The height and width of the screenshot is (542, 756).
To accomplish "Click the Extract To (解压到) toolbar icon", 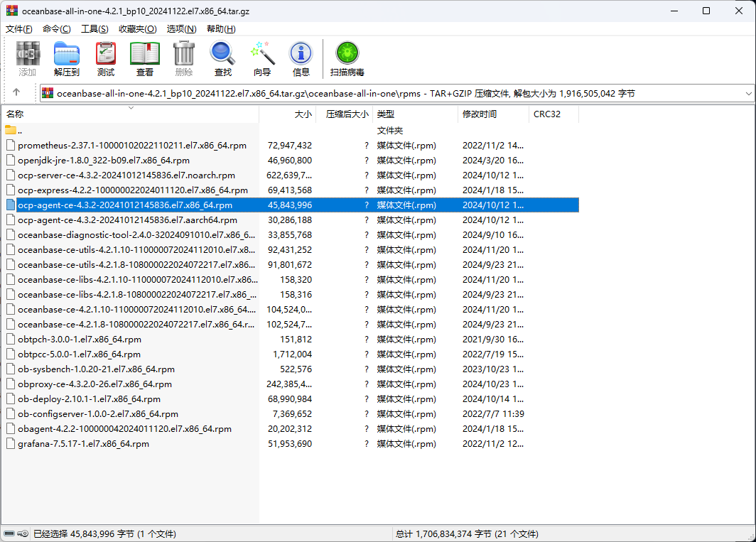I will 67,53.
